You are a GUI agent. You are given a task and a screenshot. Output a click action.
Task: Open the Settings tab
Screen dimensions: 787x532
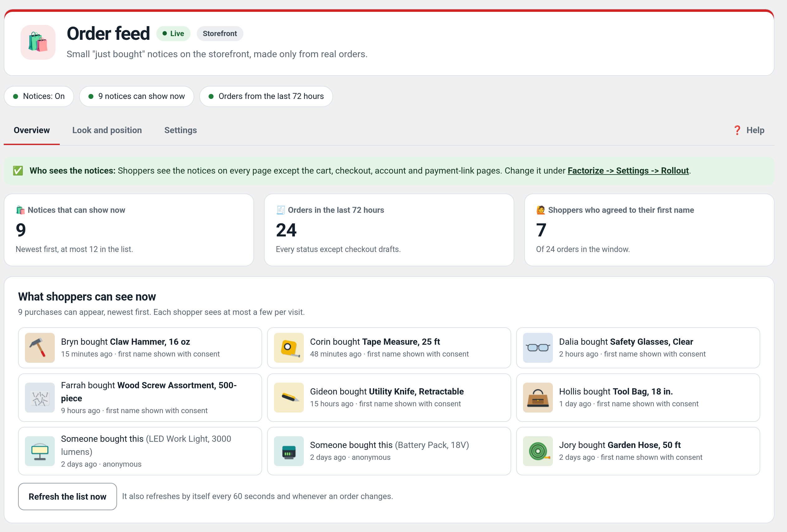(181, 130)
